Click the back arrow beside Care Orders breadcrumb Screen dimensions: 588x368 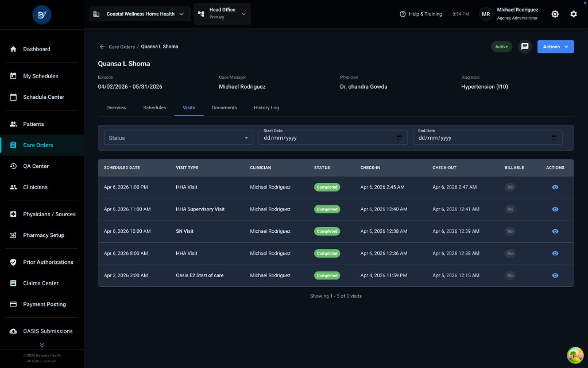102,47
